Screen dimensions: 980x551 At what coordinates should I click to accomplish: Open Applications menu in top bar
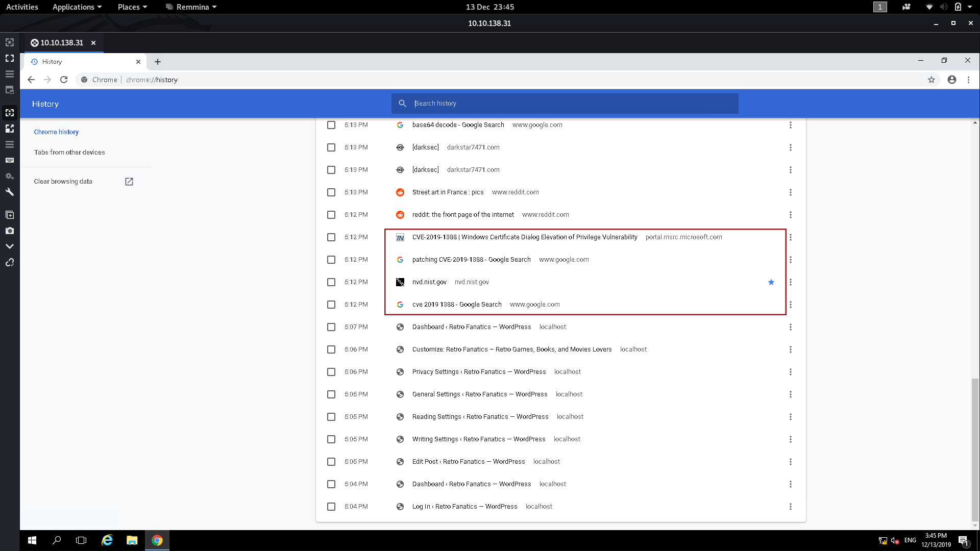tap(77, 7)
